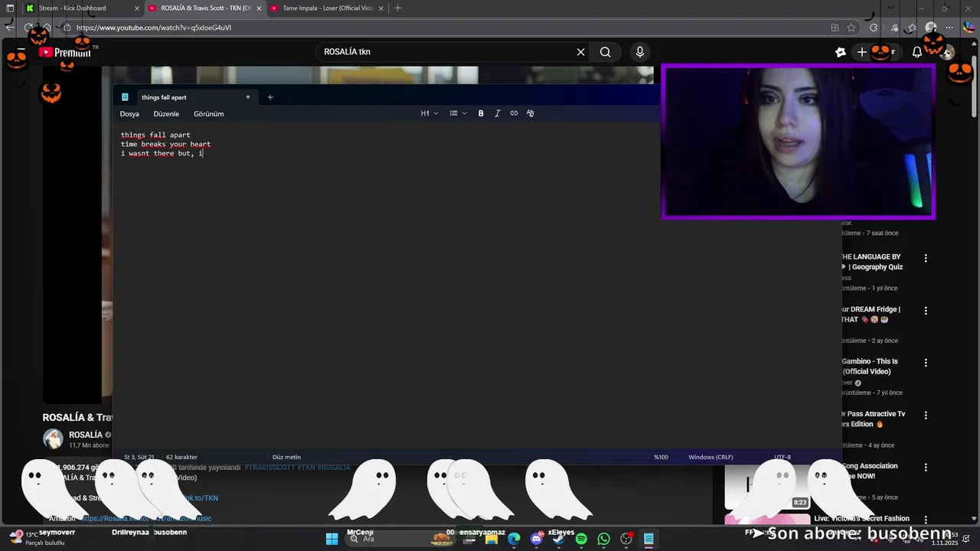Switch to the Stream - Kick Dashboard tab
Viewport: 980px width, 551px height.
point(80,8)
